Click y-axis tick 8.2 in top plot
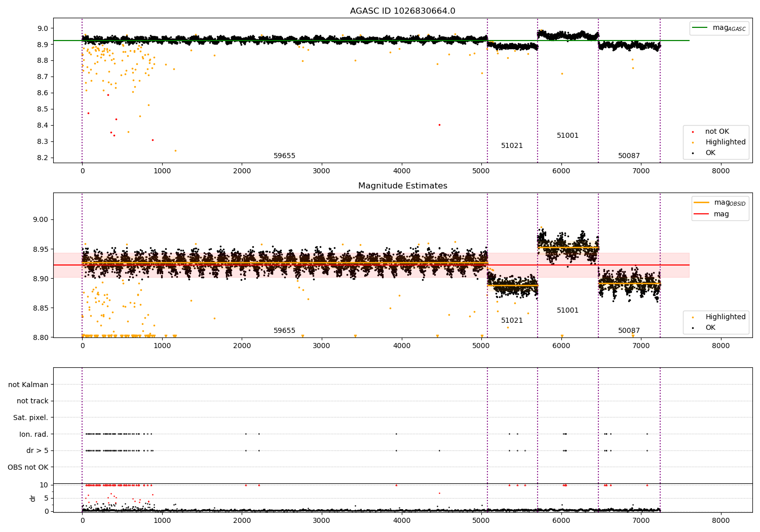The height and width of the screenshot is (532, 760). click(44, 158)
